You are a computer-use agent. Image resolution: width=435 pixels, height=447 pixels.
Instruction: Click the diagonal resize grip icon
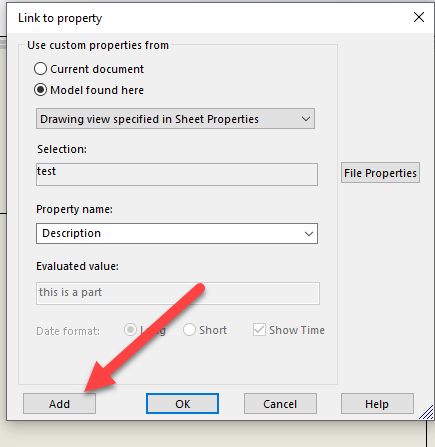tap(426, 412)
